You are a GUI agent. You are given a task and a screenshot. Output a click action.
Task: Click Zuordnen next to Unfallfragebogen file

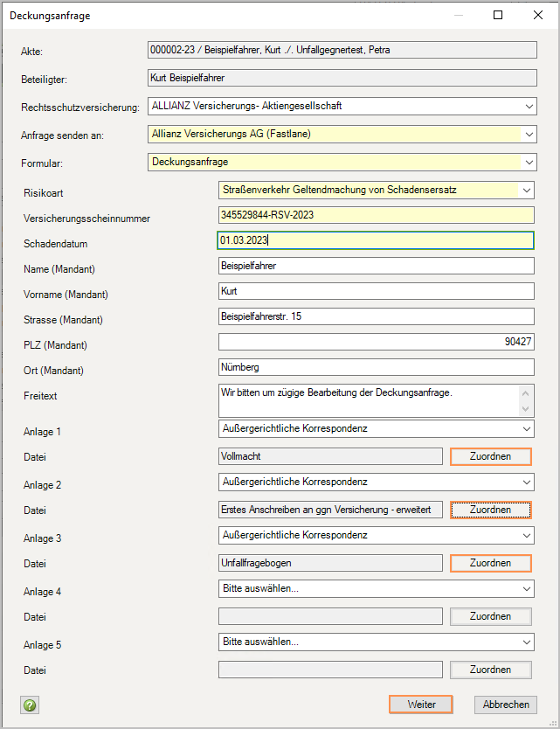(491, 564)
